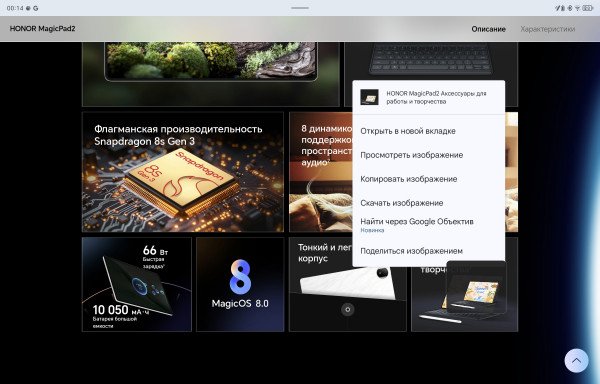
Task: Click the Bluetooth icon in status bar
Action: coord(570,8)
